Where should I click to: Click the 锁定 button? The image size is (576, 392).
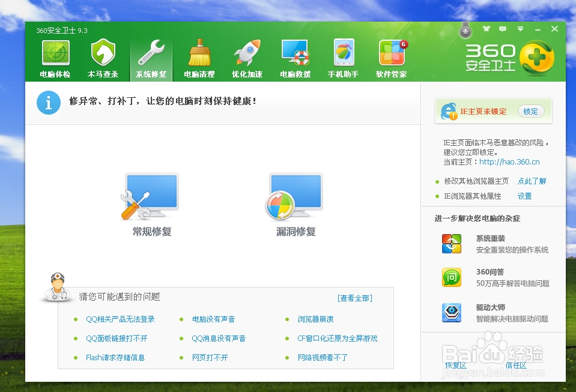(530, 111)
